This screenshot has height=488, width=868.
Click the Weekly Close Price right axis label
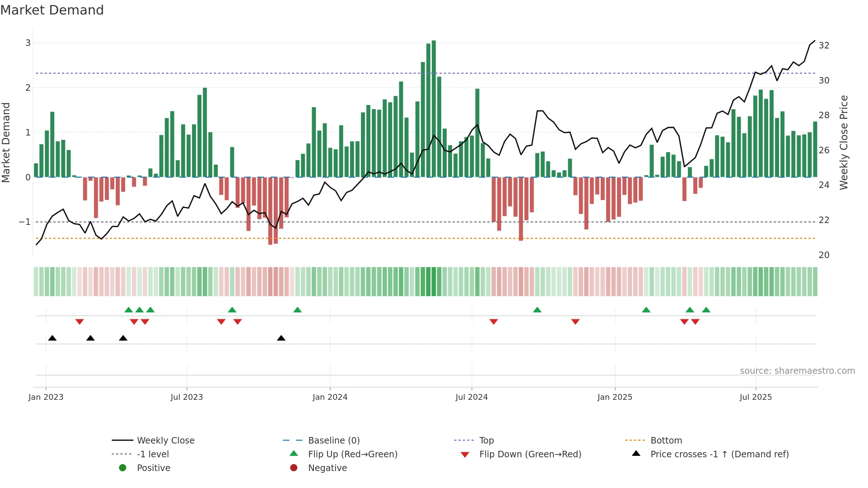(844, 142)
